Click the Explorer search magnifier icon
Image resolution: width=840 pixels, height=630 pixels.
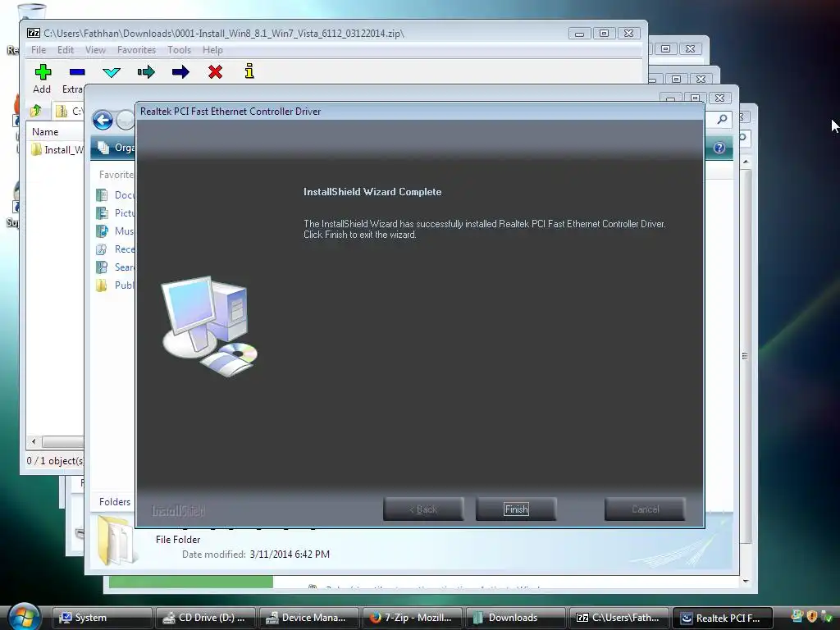[722, 119]
